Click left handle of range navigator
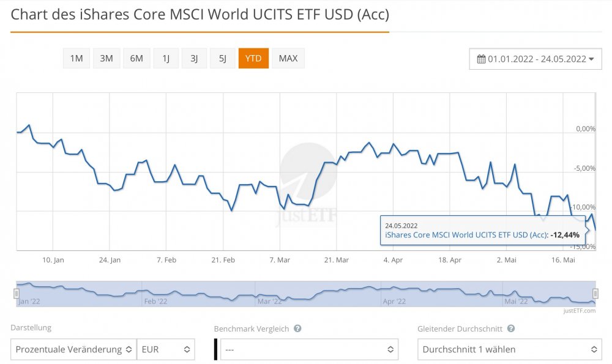This screenshot has width=612, height=364. pos(17,294)
